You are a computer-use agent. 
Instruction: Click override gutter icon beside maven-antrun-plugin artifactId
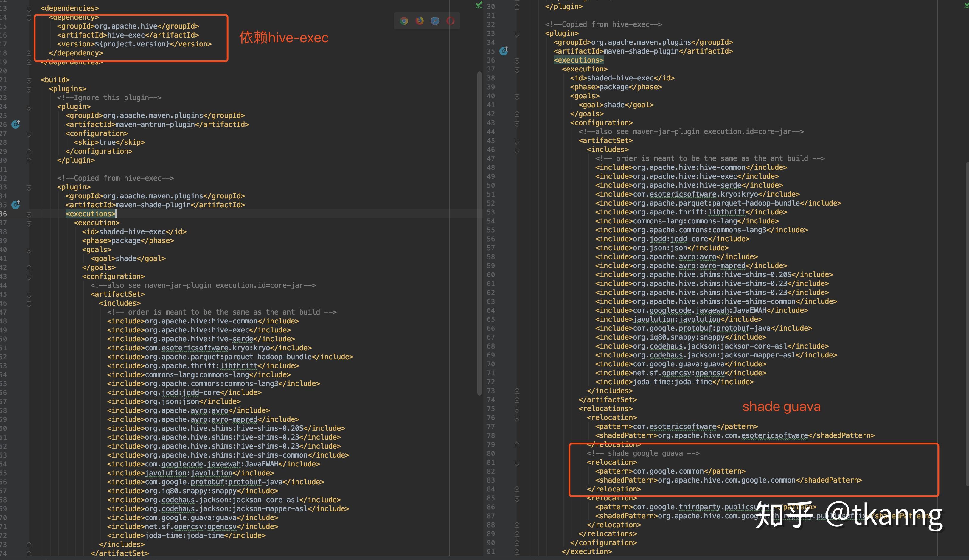16,124
